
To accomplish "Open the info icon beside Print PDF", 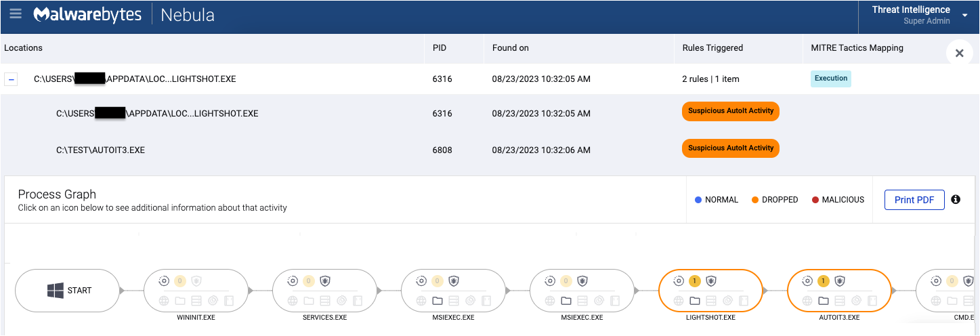I will [x=956, y=199].
